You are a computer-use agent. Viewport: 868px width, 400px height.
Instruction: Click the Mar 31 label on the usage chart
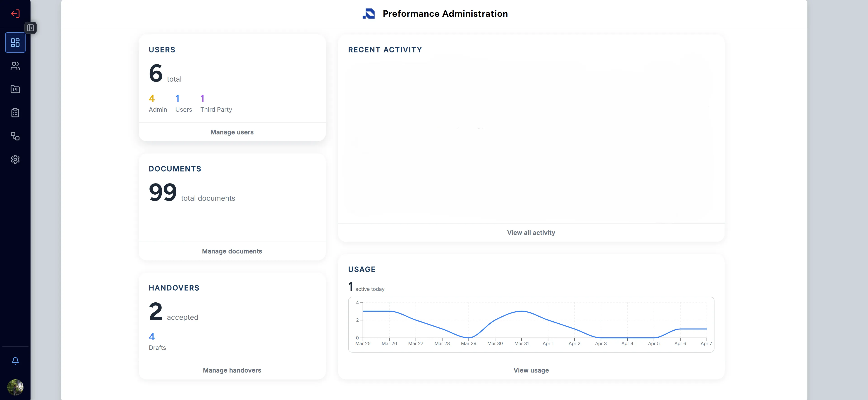[521, 344]
